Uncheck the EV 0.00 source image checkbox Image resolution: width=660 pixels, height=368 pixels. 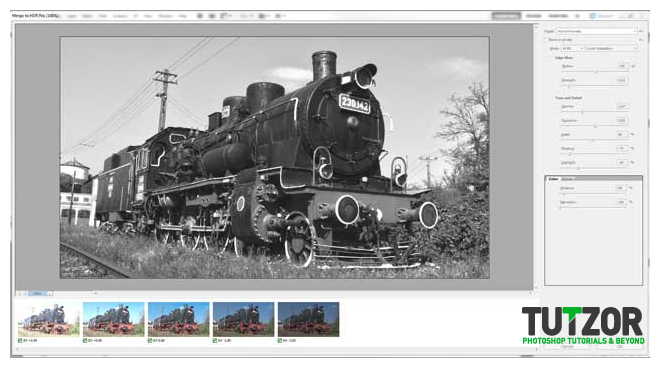tap(150, 340)
